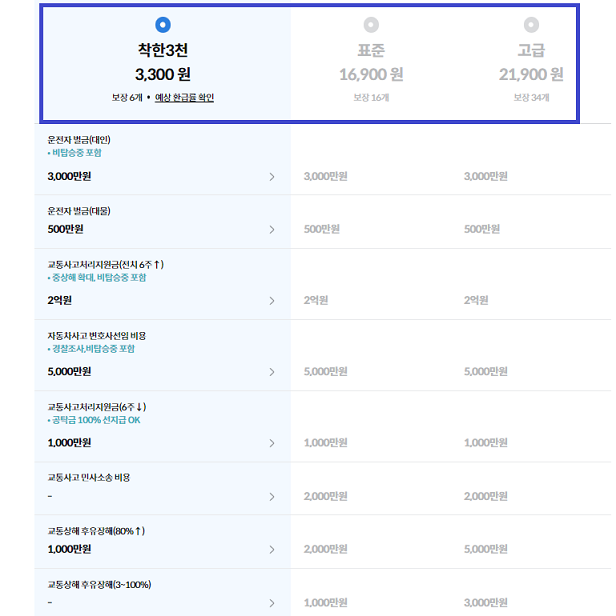The width and height of the screenshot is (616, 616).
Task: Click the 착한3천 plan title
Action: [163, 50]
